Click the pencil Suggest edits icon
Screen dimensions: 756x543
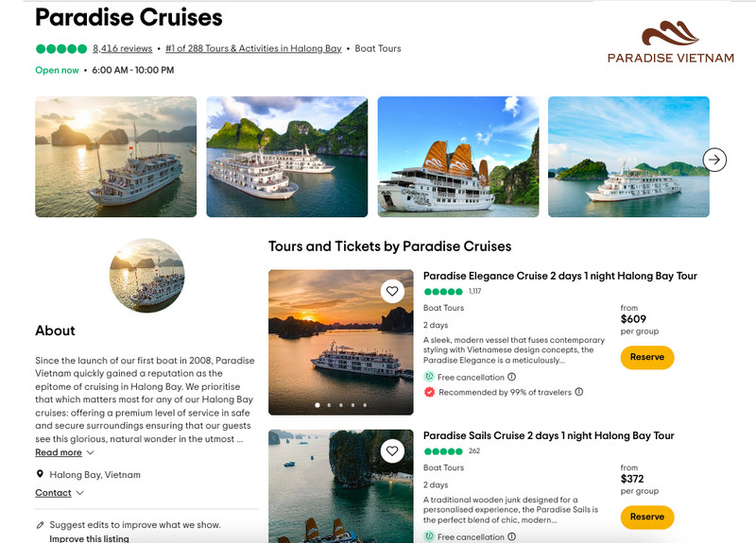(40, 524)
